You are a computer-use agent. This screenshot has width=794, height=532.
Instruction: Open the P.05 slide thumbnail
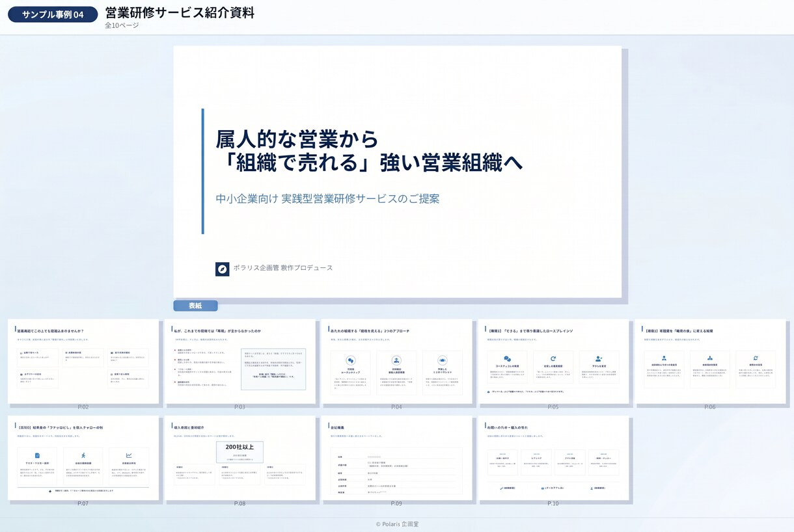[x=554, y=361]
